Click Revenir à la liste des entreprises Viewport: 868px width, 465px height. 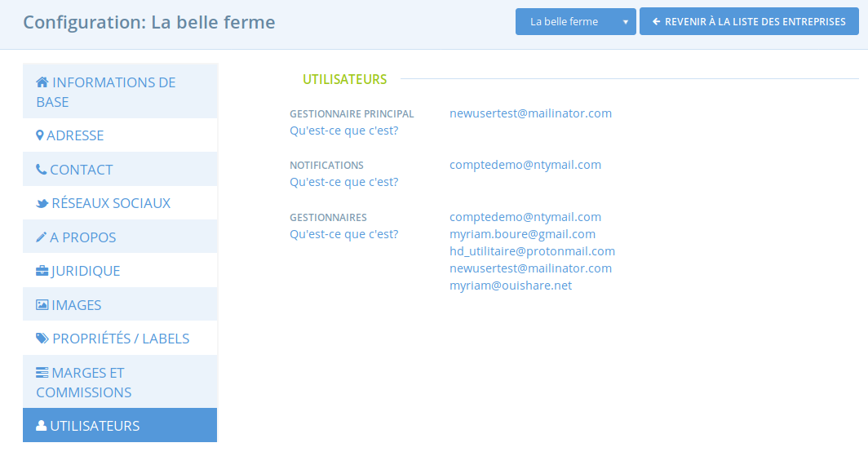tap(749, 21)
